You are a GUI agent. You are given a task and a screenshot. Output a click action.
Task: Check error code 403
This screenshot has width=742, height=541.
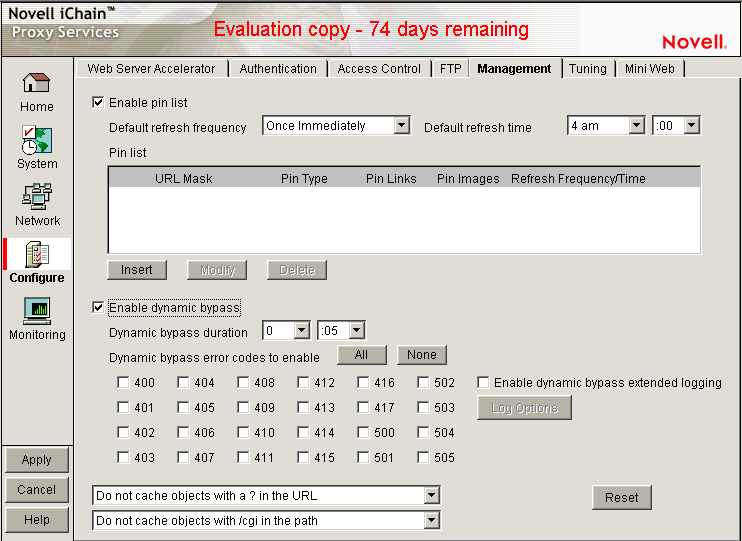(x=123, y=458)
